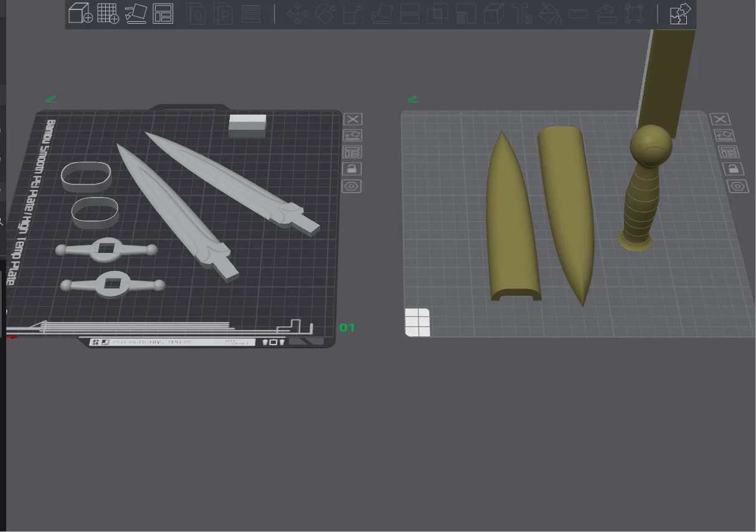
Task: Click the Add model cube icon
Action: 80,13
